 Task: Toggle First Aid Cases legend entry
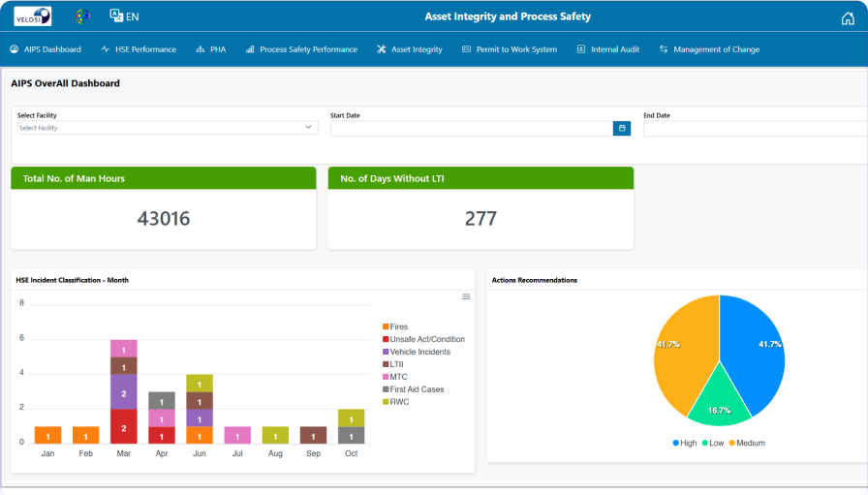(x=415, y=389)
